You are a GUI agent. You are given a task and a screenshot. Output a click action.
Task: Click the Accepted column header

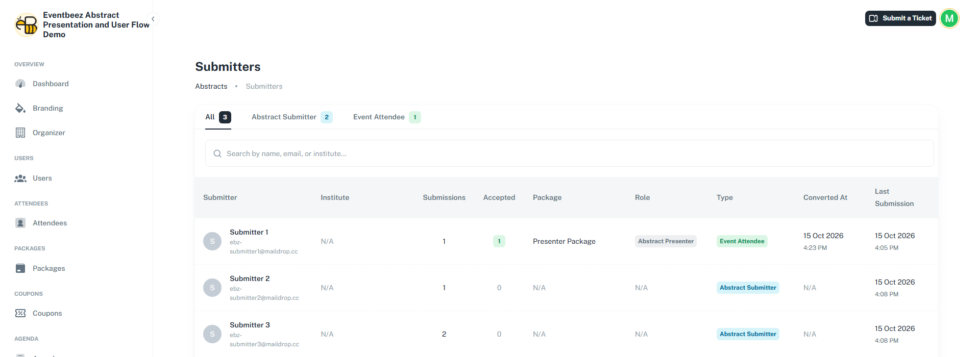499,197
